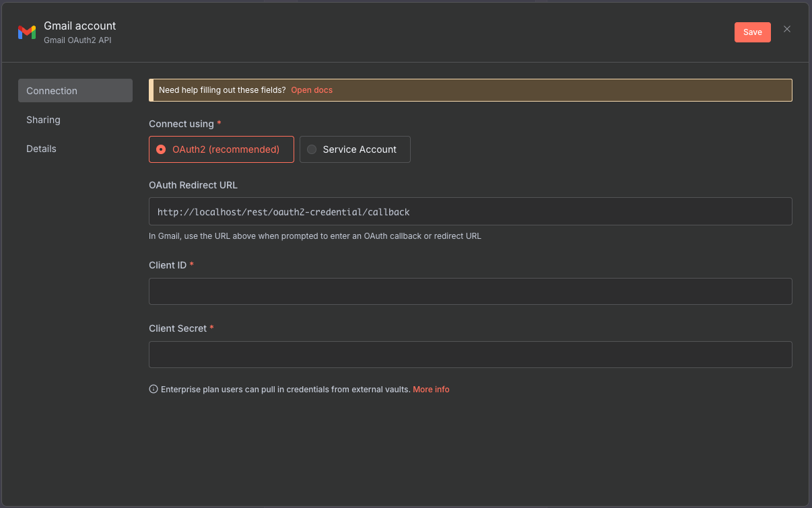Follow the More info link
Screen dimensions: 812x508
pyautogui.click(x=431, y=390)
